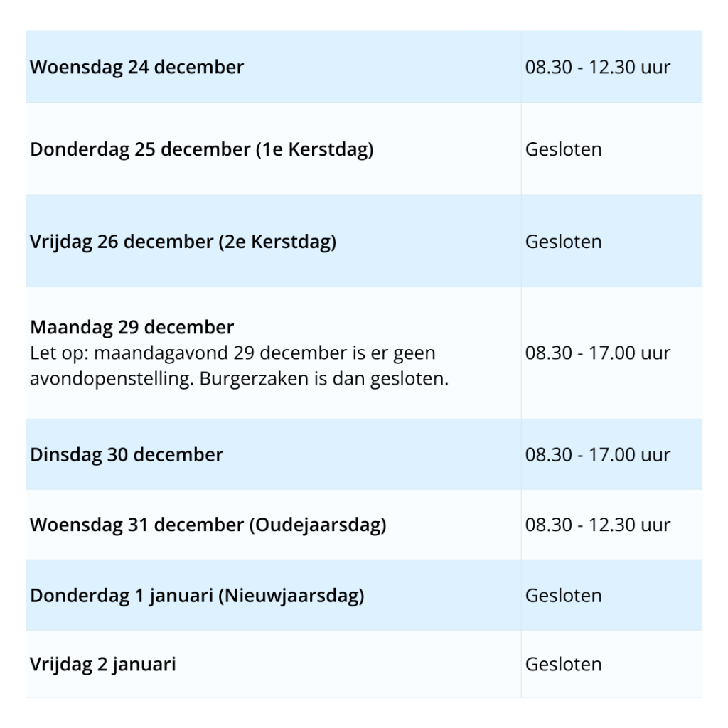728x728 pixels.
Task: Click the Maandag 29 december heading
Action: 132,328
